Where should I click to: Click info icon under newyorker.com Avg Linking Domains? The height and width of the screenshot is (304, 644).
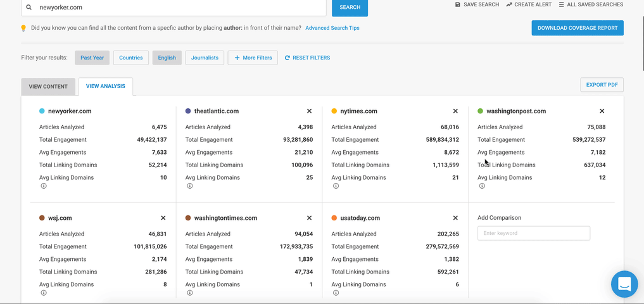click(44, 186)
